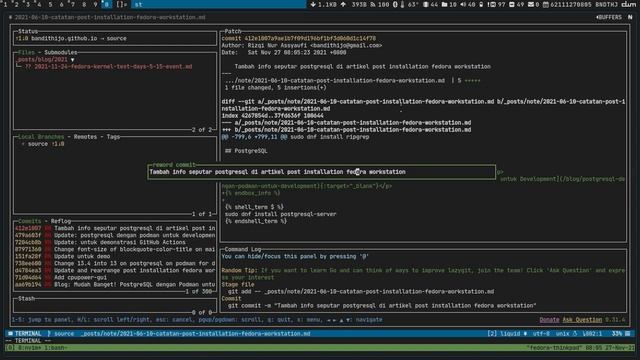Switch to the Tags tab in the branches panel
Viewport: 640px width, 360px height.
point(113,137)
